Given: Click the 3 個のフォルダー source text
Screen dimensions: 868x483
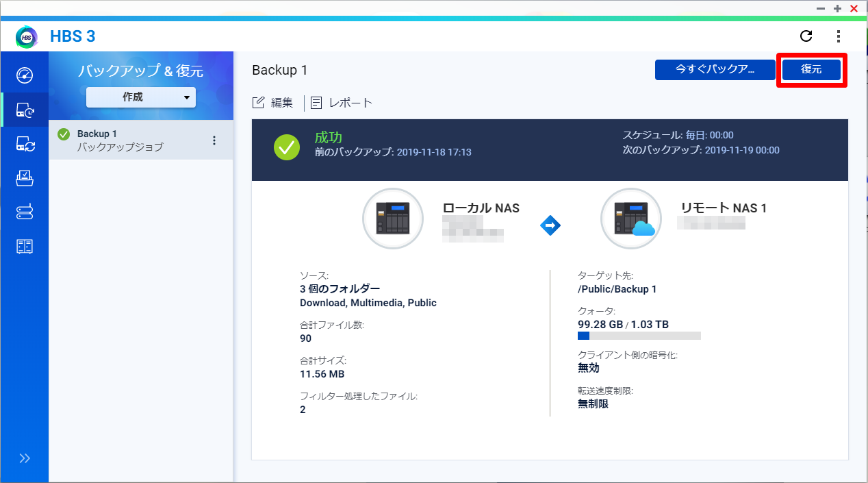Looking at the screenshot, I should 340,289.
